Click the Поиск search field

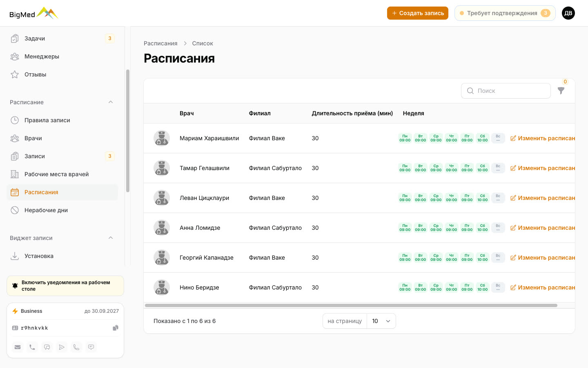(506, 91)
